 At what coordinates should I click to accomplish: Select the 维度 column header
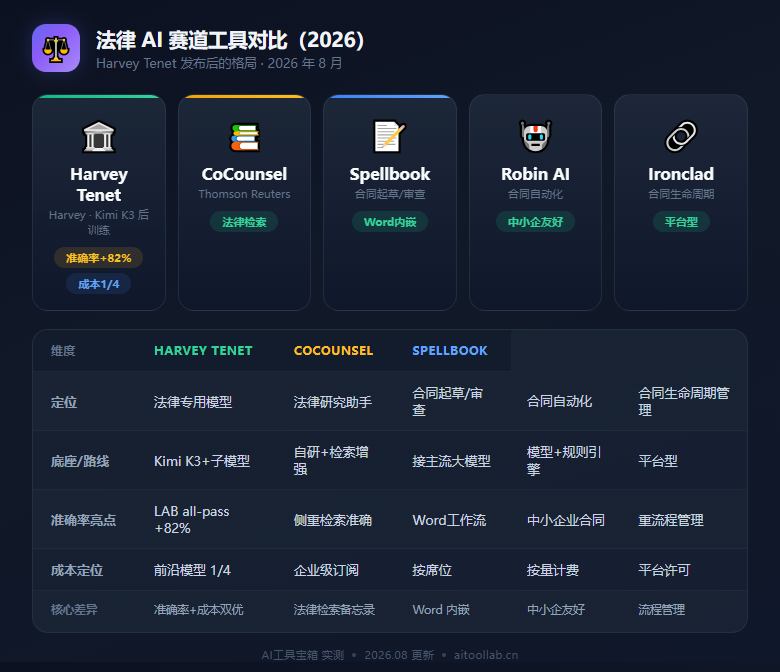pos(63,351)
